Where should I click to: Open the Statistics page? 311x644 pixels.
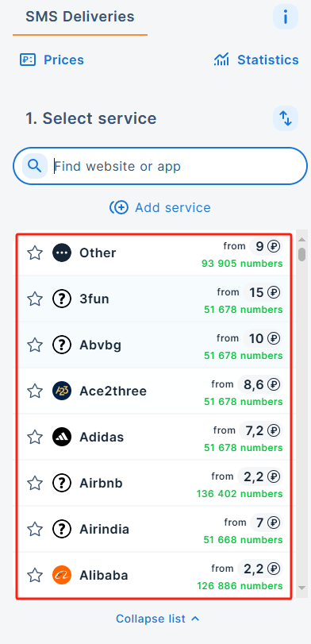pos(256,60)
